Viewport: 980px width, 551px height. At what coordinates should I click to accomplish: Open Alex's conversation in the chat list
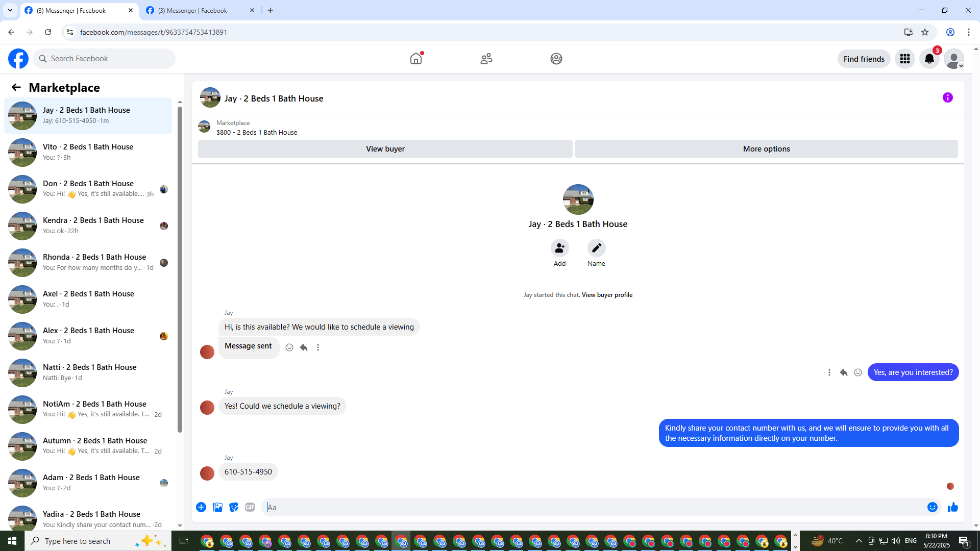coord(88,336)
